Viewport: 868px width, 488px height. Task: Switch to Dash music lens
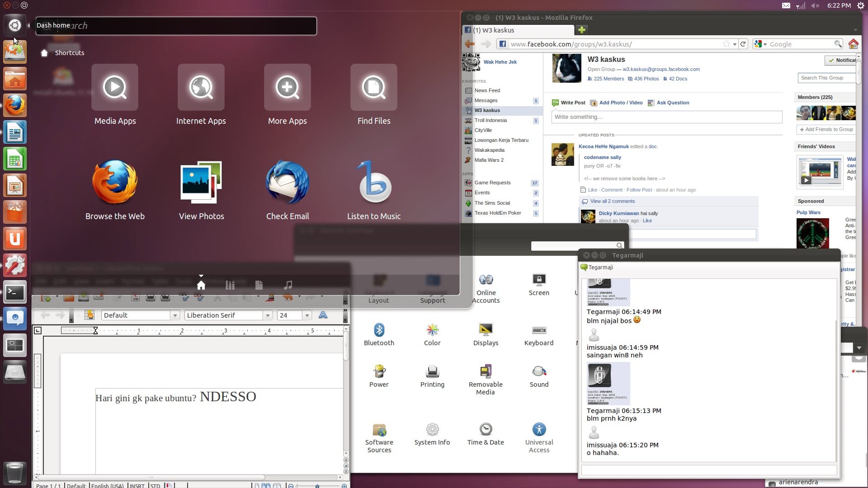tap(288, 285)
